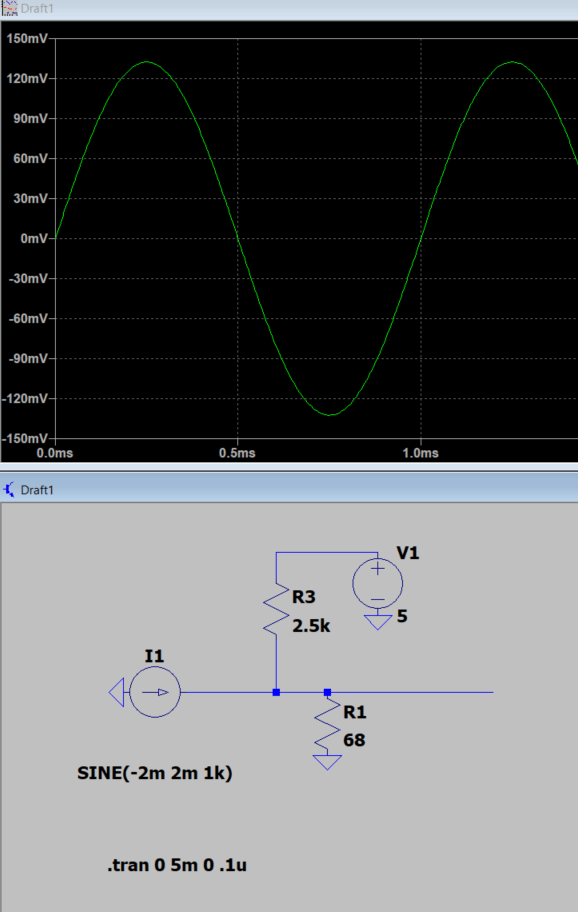578x912 pixels.
Task: Click the schematic window title Draft1
Action: coord(37,490)
